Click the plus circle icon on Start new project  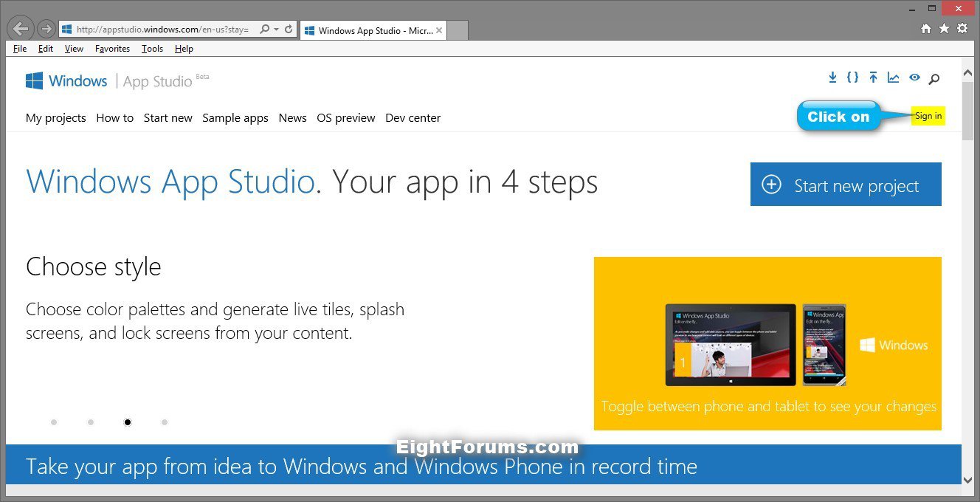(x=771, y=185)
